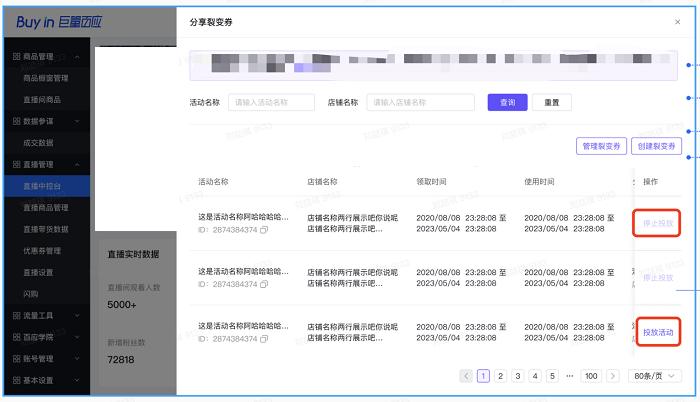Click the 商品管理 grid icon in sidebar
Image resolution: width=700 pixels, height=402 pixels.
point(16,57)
